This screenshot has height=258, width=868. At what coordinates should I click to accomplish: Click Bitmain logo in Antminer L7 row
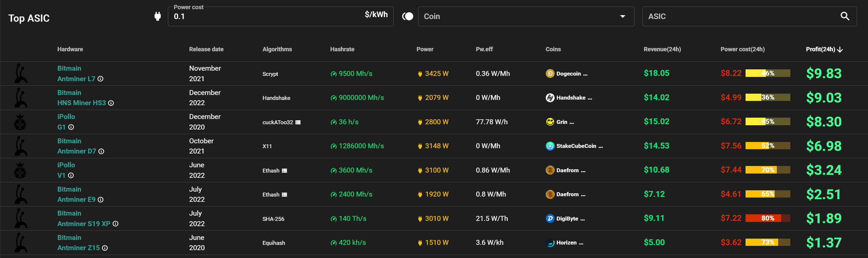pos(20,74)
